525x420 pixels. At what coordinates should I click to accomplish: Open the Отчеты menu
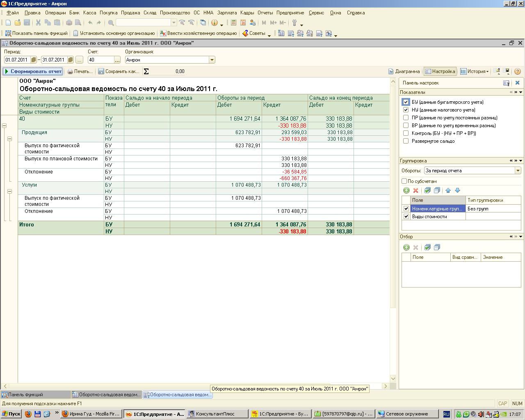(265, 13)
